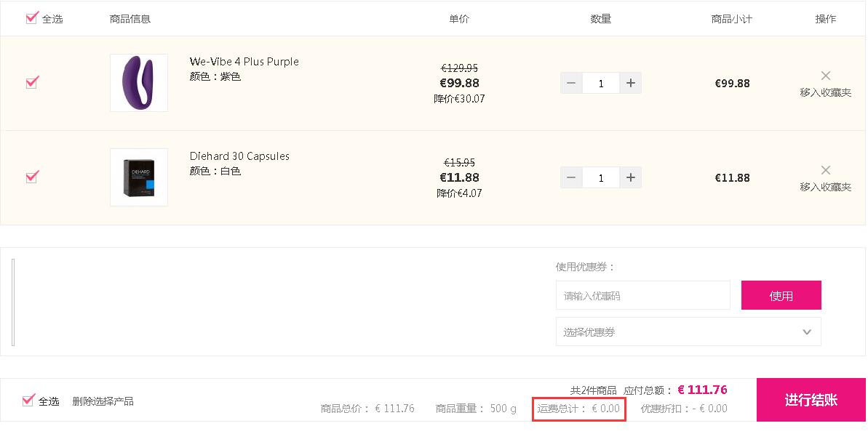The height and width of the screenshot is (434, 868).
Task: Proceed with the 进行结账 checkout button
Action: click(x=811, y=400)
